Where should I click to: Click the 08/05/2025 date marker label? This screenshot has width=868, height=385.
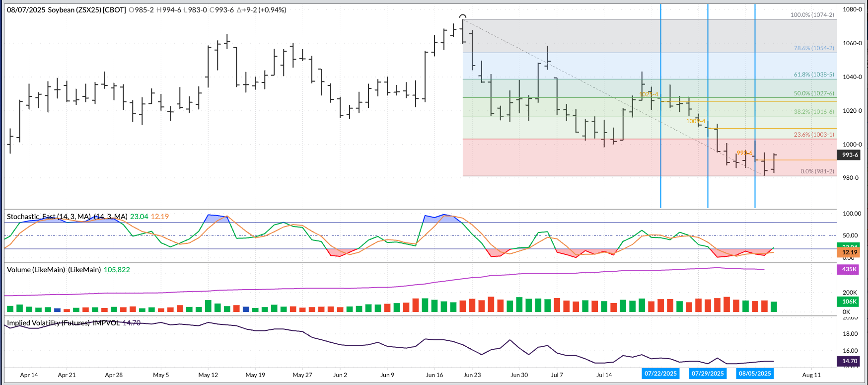pos(755,374)
